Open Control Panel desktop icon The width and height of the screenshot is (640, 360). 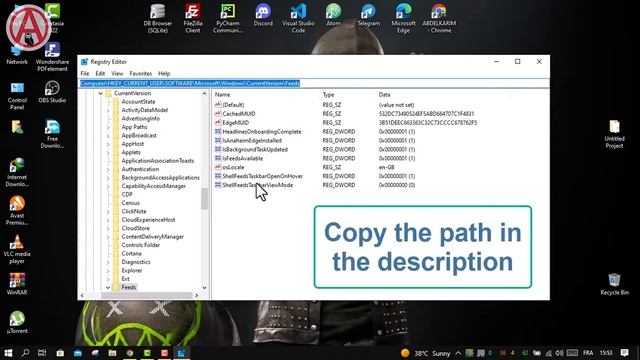click(17, 96)
